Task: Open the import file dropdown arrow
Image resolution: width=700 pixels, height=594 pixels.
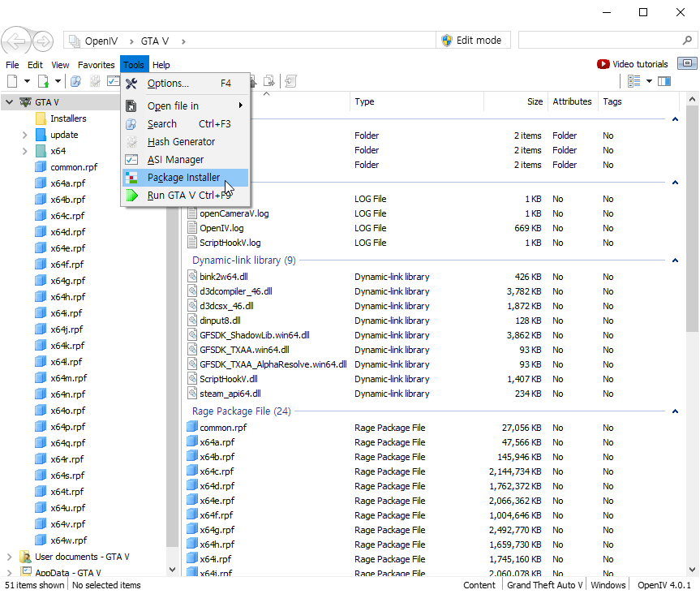Action: click(x=58, y=81)
